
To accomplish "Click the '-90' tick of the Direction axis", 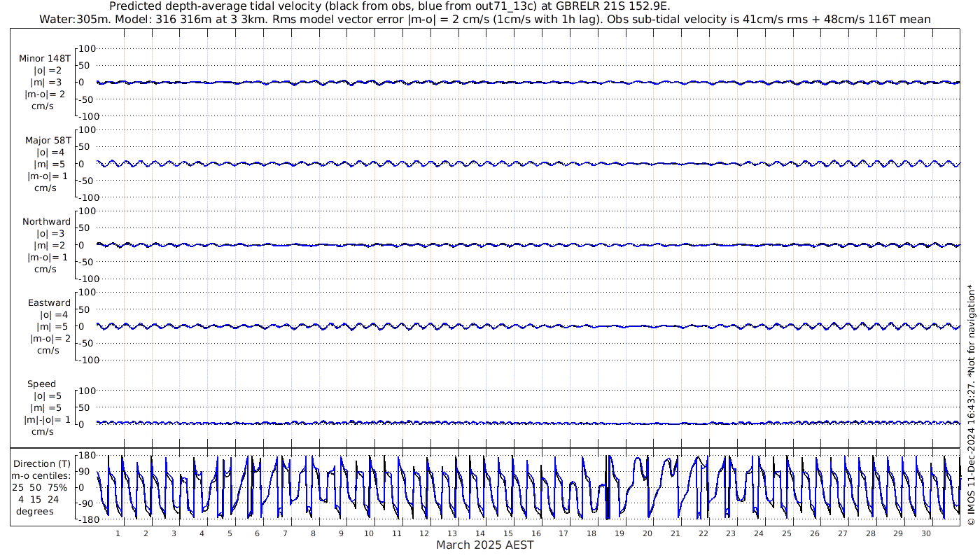I will (87, 503).
